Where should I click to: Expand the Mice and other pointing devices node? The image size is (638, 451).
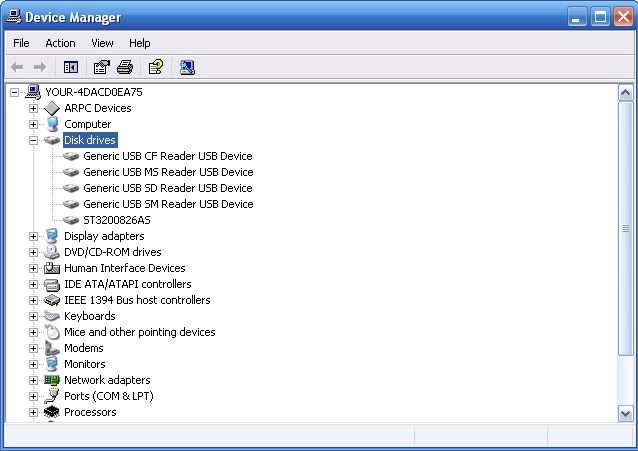(33, 332)
